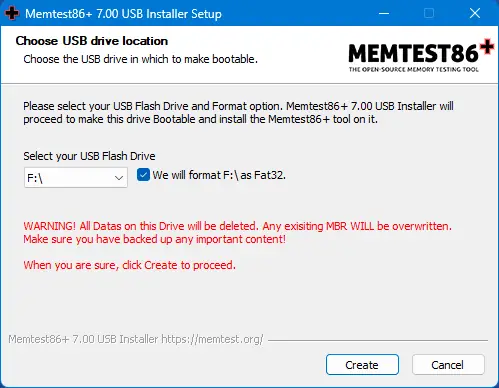This screenshot has height=388, width=499.
Task: Select the F:\ drive combo box
Action: (x=76, y=178)
